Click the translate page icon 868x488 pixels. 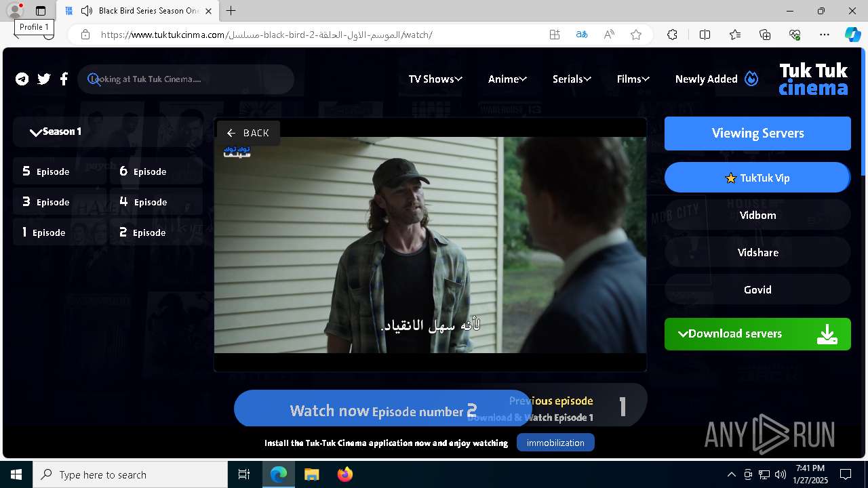(x=582, y=35)
